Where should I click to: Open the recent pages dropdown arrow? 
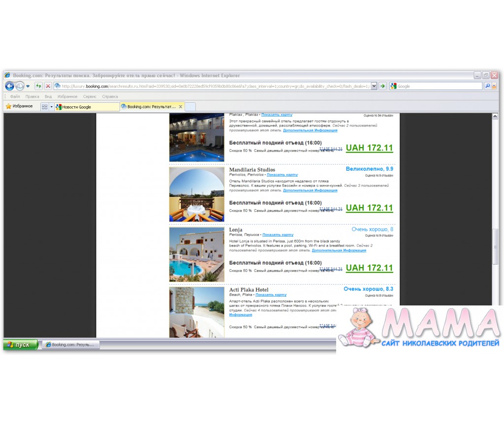point(28,87)
